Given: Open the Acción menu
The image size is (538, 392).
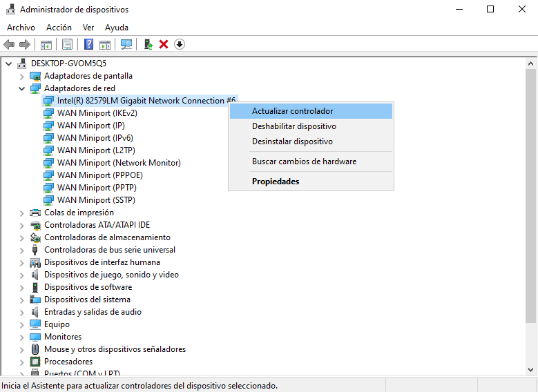Looking at the screenshot, I should coord(59,28).
